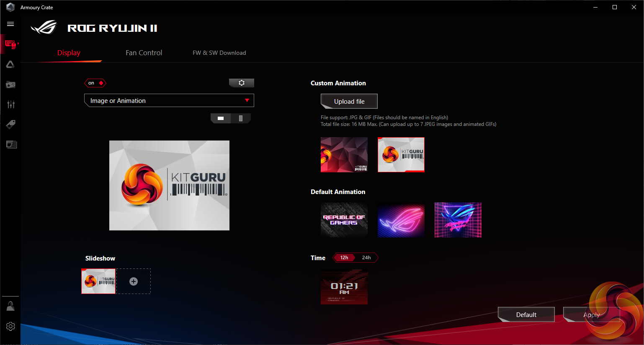644x345 pixels.
Task: Click the Armoury Crate window title text
Action: [x=37, y=8]
